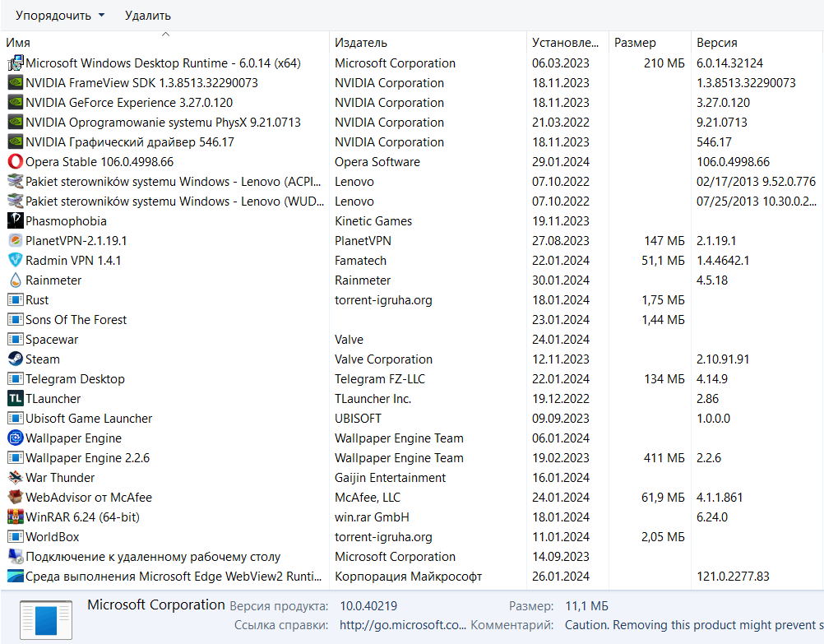Click size 411 МБ cell

coord(664,458)
